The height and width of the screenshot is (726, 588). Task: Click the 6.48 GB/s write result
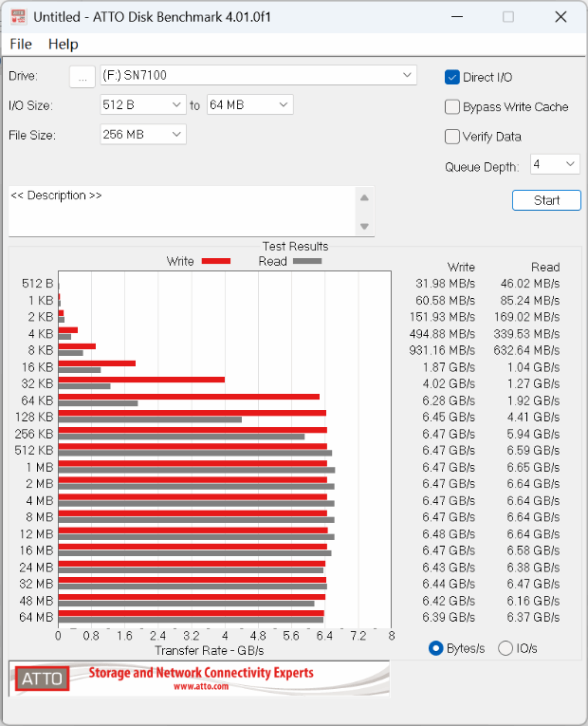pos(449,534)
